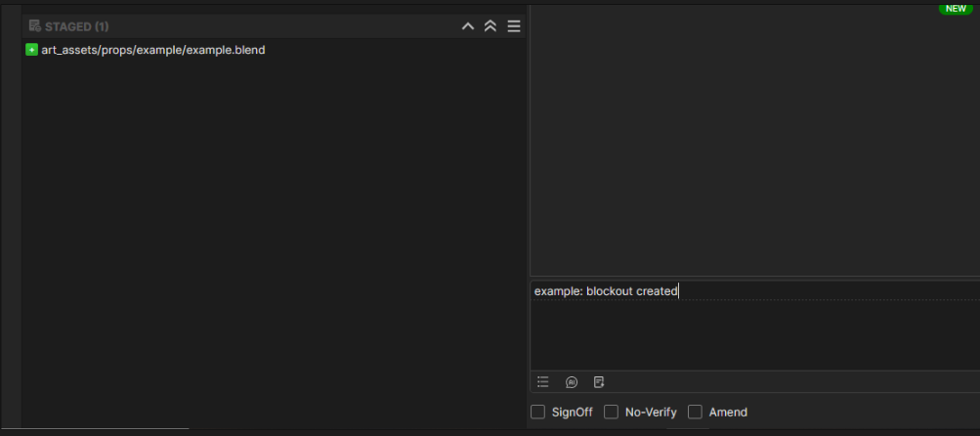Collapse the STAGED (1) section header
Viewport: 980px width, 436px height.
pyautogui.click(x=76, y=26)
